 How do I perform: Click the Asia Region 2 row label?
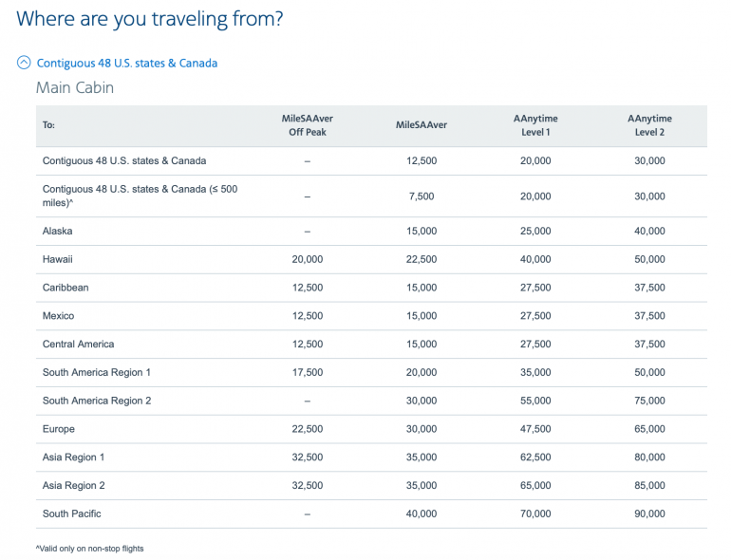tap(74, 485)
